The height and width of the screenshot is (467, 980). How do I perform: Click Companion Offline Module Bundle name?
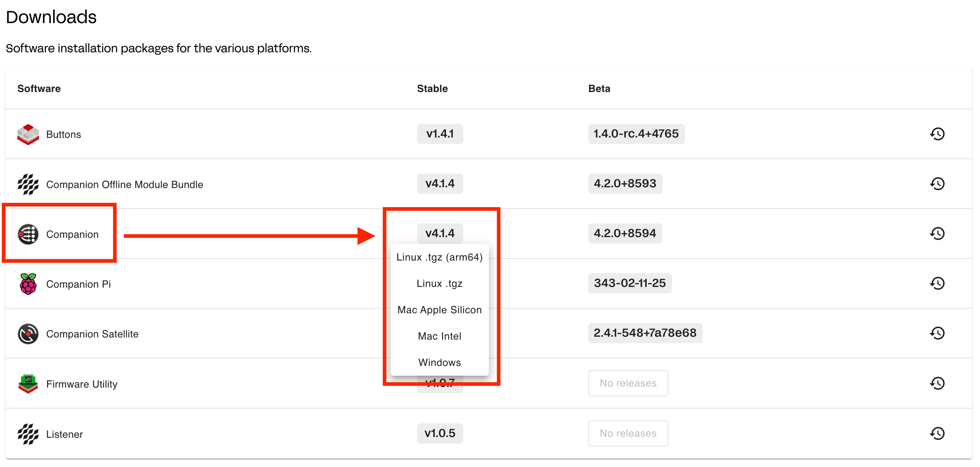[125, 184]
